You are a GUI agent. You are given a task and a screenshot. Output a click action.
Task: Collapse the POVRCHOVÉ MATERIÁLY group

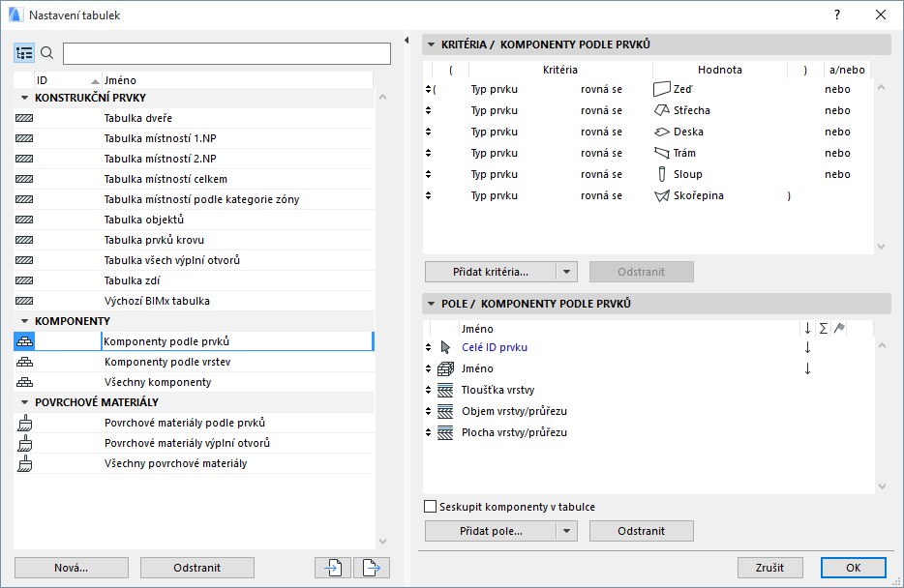[x=24, y=401]
